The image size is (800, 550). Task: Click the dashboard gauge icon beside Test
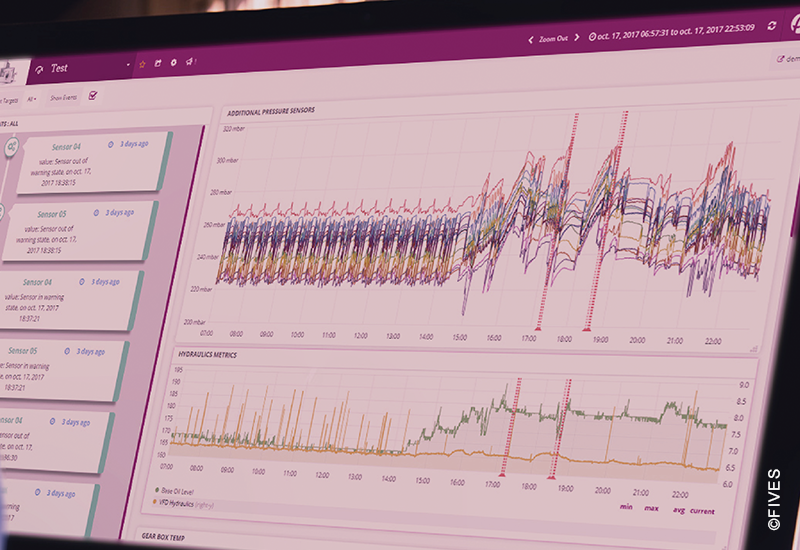pyautogui.click(x=39, y=70)
